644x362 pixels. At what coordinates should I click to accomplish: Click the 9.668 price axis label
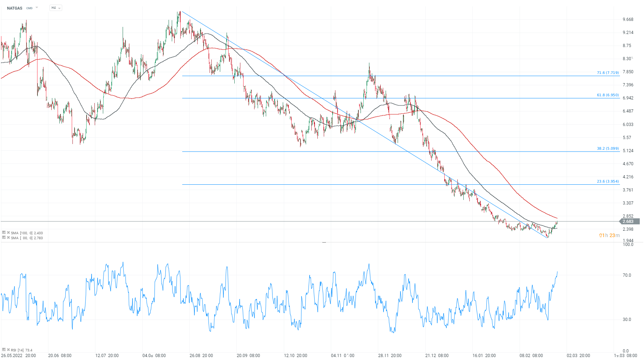point(628,19)
